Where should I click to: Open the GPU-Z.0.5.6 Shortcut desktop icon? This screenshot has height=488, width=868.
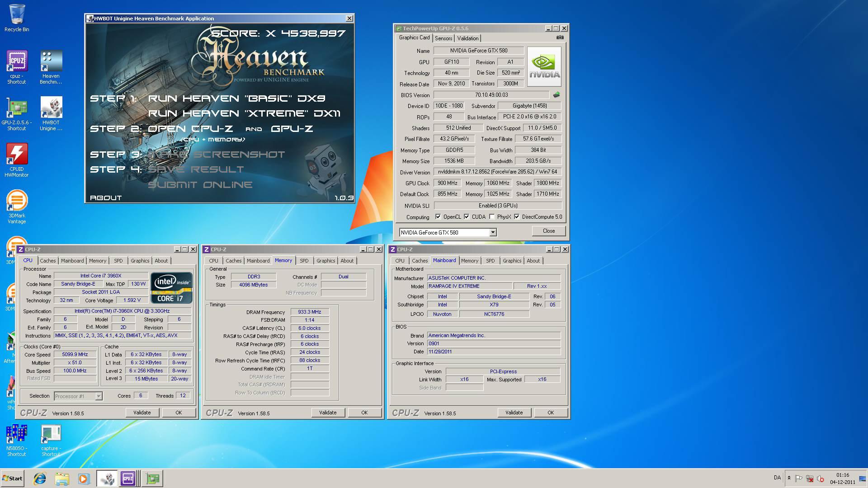pos(17,114)
